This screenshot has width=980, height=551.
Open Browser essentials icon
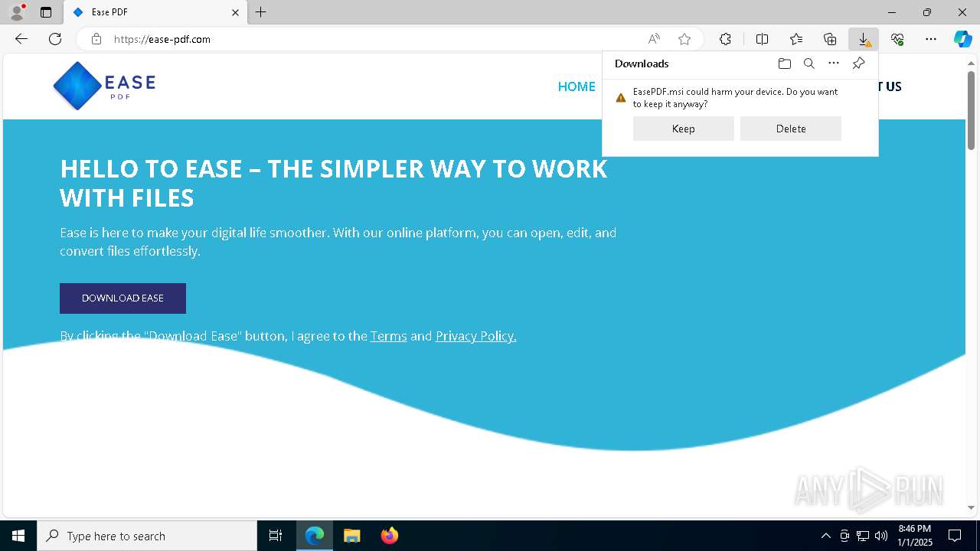897,39
